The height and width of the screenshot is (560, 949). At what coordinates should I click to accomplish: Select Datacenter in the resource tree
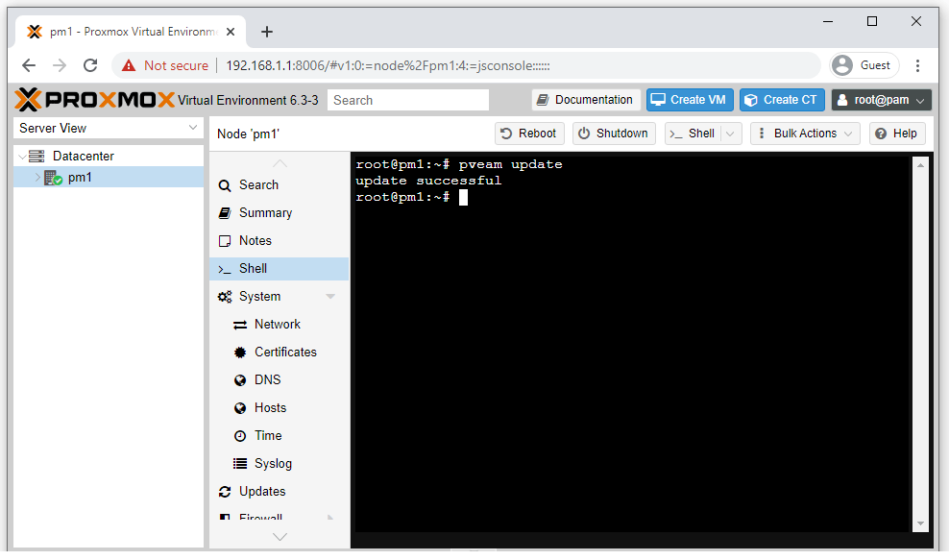click(x=83, y=157)
